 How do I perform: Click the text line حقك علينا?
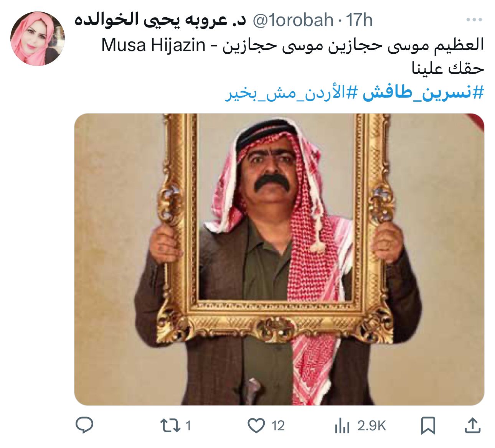pos(448,69)
